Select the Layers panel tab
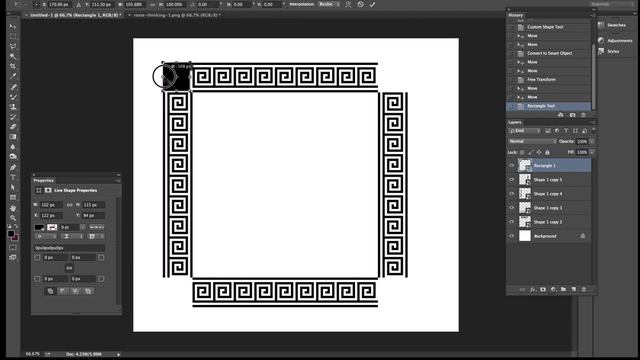Screen dimensions: 640x360 (x=515, y=122)
